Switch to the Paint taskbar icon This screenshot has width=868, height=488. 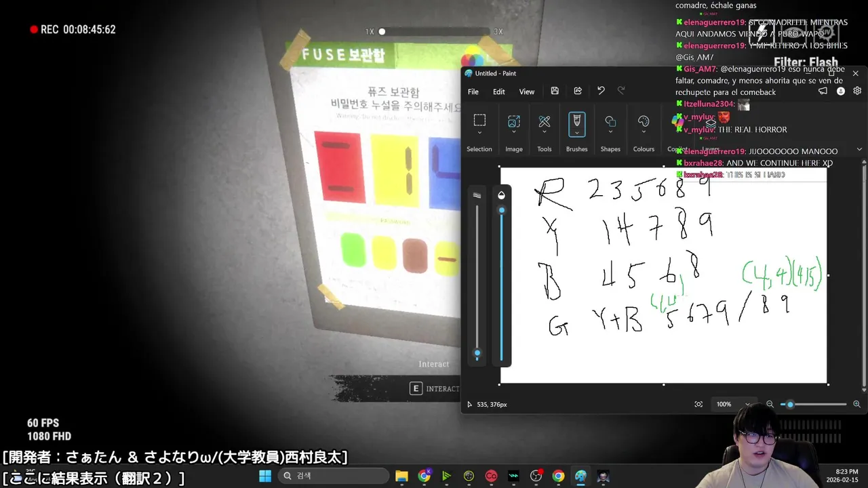click(x=580, y=476)
